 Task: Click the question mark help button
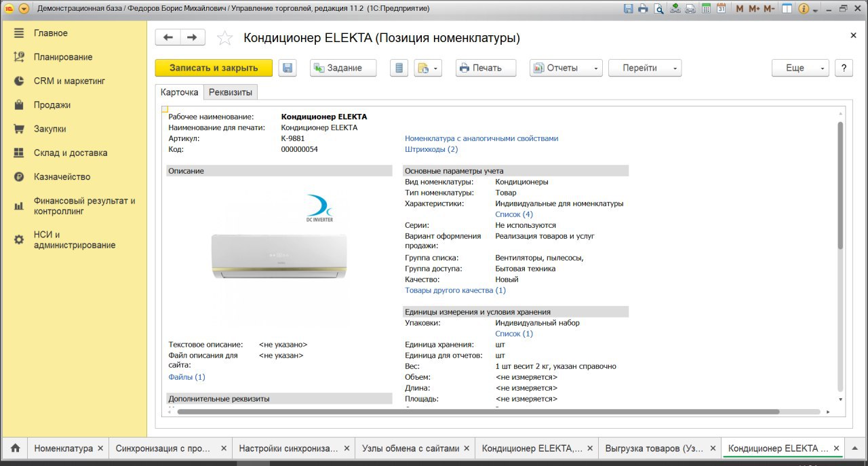pos(844,68)
